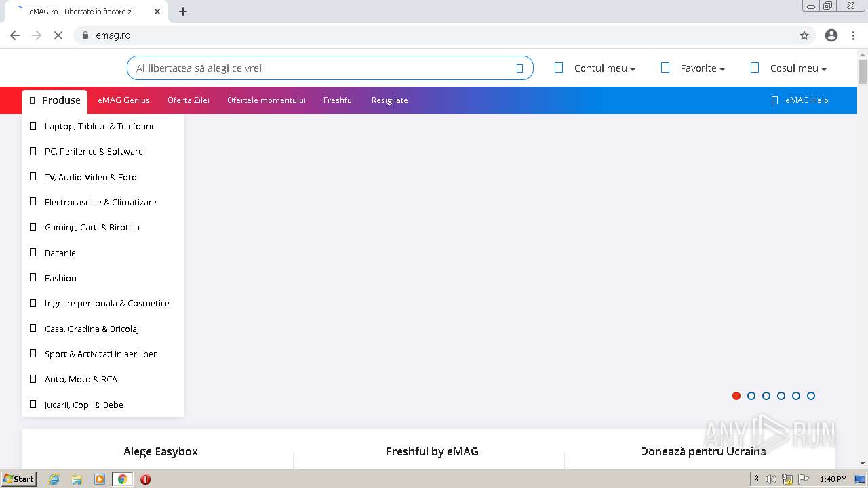
Task: Select the third carousel dot
Action: 766,396
